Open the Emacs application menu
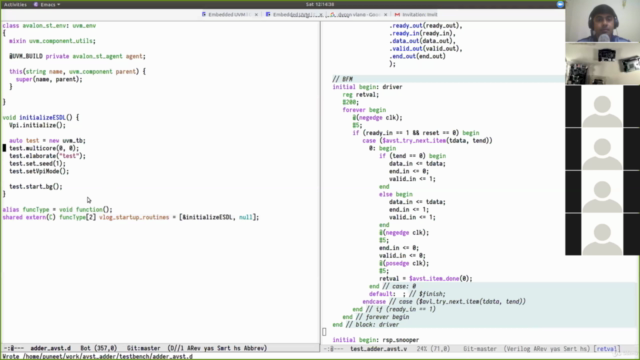Image resolution: width=640 pixels, height=360 pixels. [x=47, y=4]
